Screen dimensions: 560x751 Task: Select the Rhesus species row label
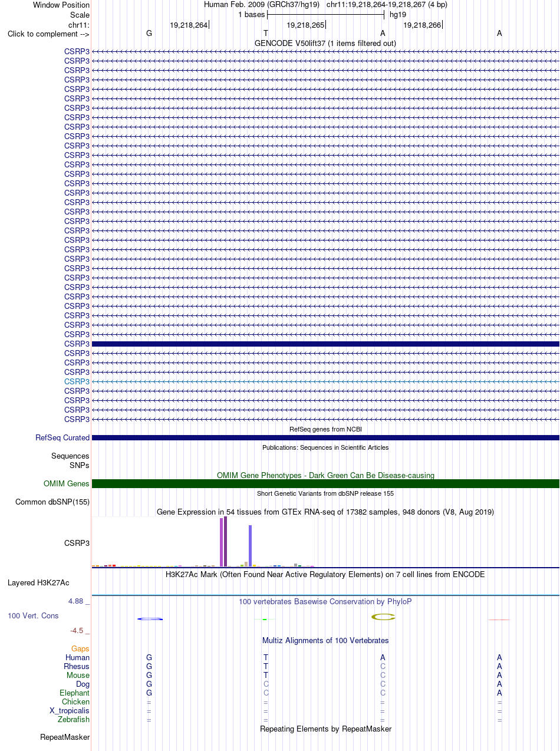[77, 666]
